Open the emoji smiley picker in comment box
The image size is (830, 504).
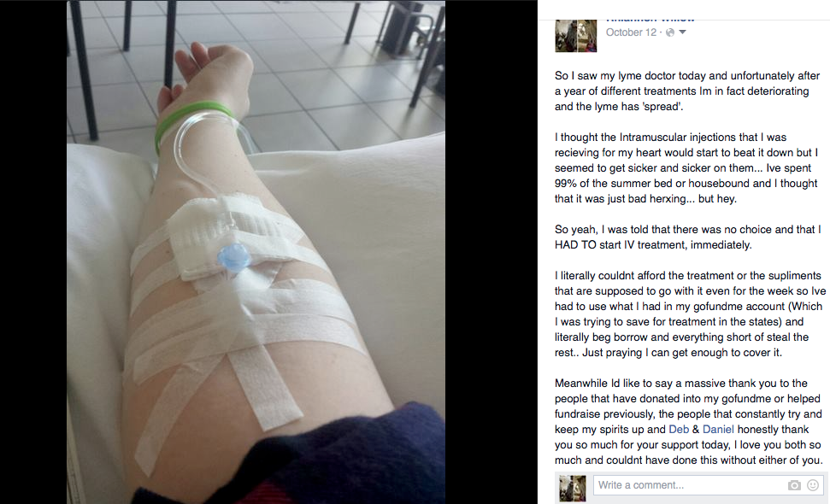click(813, 485)
